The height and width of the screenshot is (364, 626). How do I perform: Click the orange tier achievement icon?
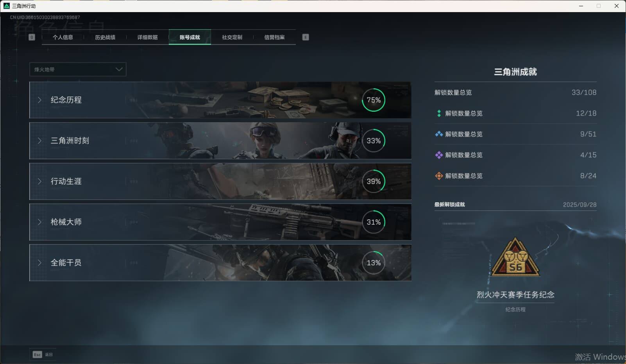[439, 176]
